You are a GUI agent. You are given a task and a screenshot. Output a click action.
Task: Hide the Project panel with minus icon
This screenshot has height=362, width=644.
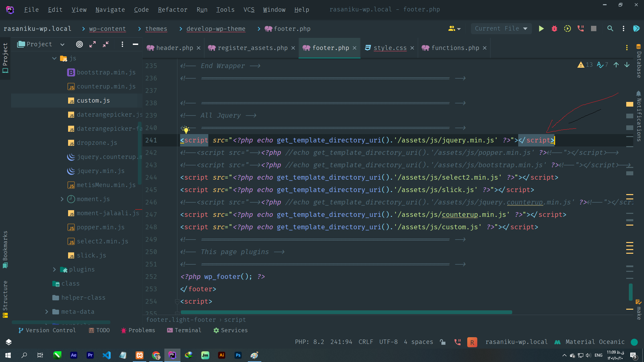coord(136,44)
